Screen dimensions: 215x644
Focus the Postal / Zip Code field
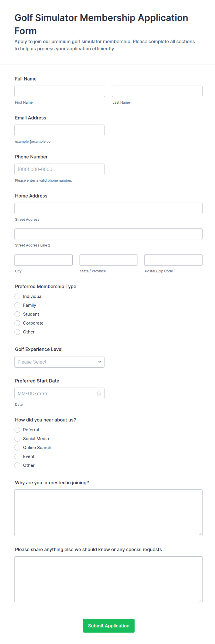[x=173, y=260]
